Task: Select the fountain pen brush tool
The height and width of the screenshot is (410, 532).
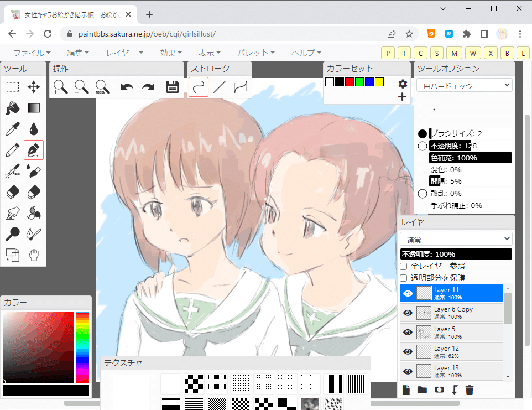Action: (x=34, y=150)
